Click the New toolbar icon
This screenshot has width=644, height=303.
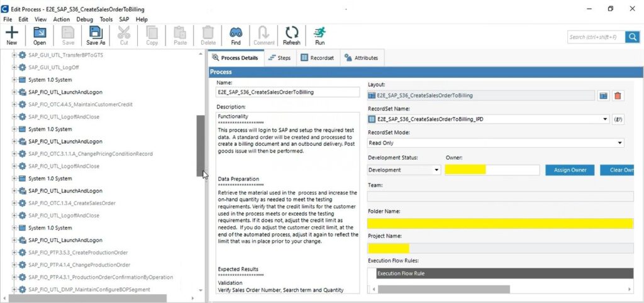12,36
